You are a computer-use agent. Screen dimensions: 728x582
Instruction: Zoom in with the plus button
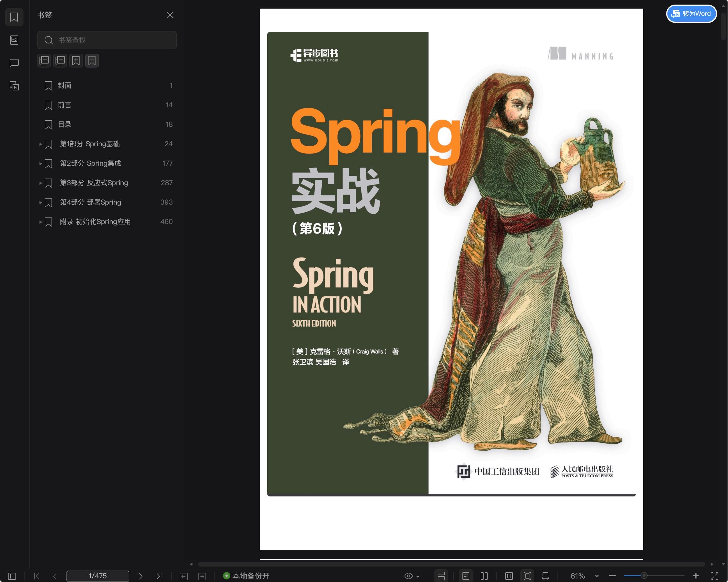tap(696, 576)
